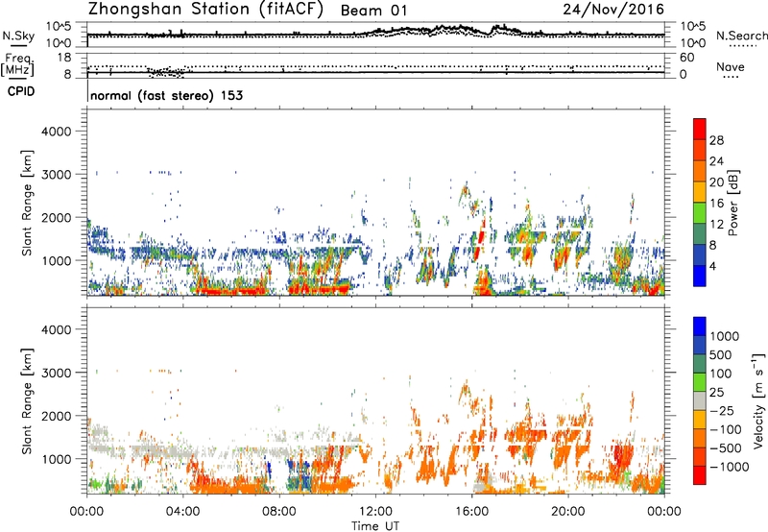
Task: Click the '-100' velocity colorbar value
Action: pyautogui.click(x=724, y=429)
